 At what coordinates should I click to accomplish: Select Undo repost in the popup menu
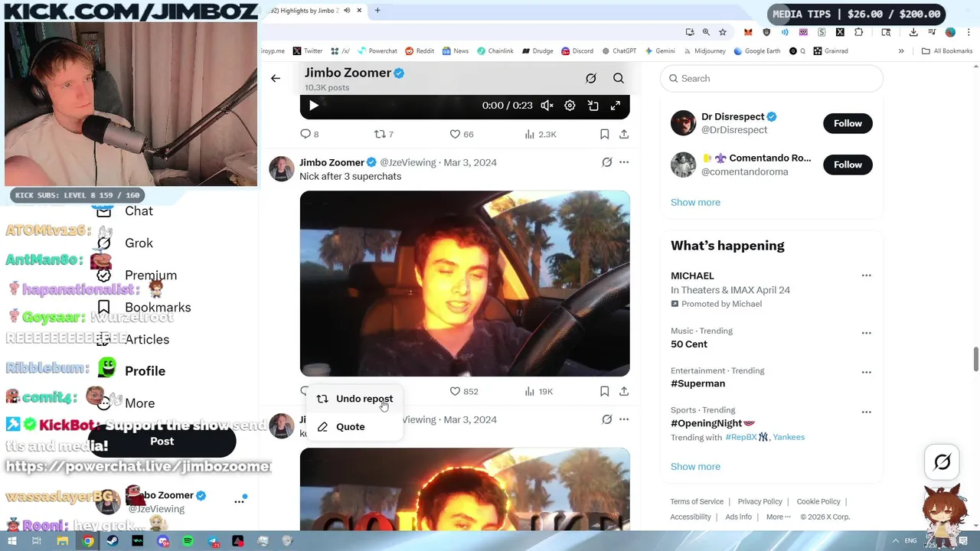pyautogui.click(x=354, y=399)
